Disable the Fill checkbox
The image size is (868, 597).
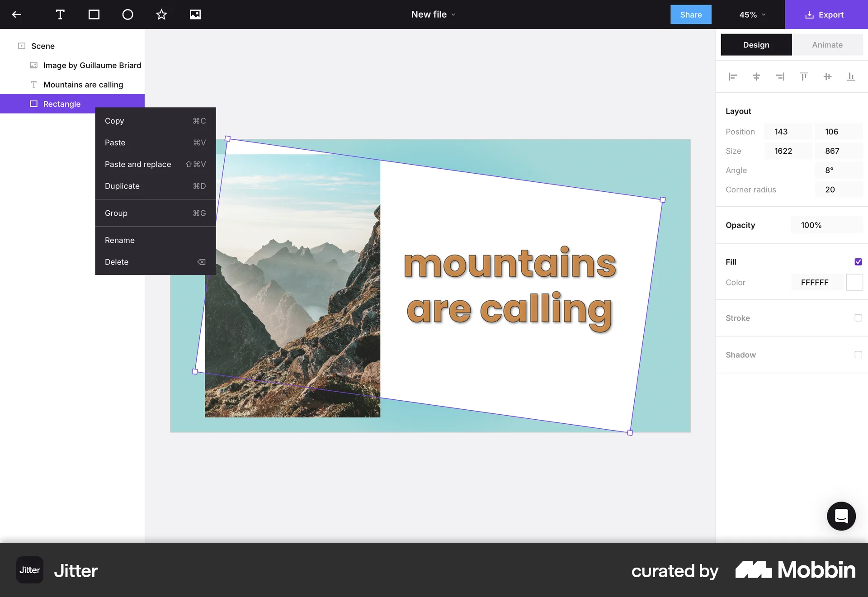click(859, 262)
